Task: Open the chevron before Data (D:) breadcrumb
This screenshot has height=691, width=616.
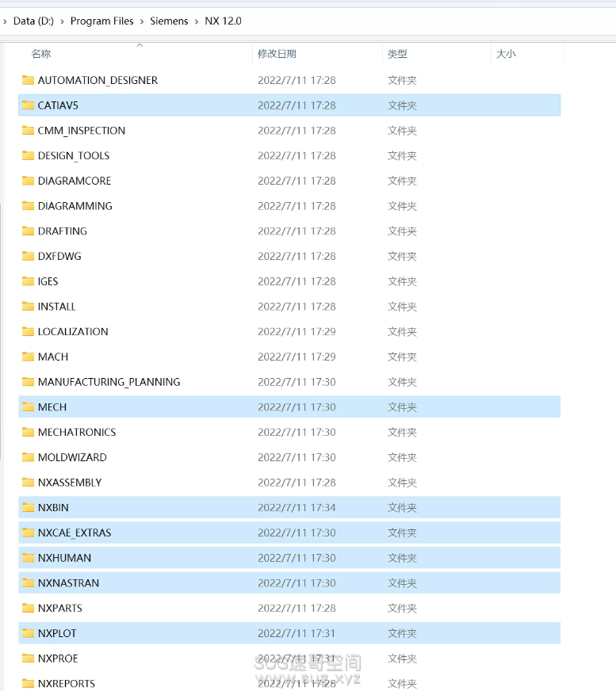Action: click(x=5, y=21)
